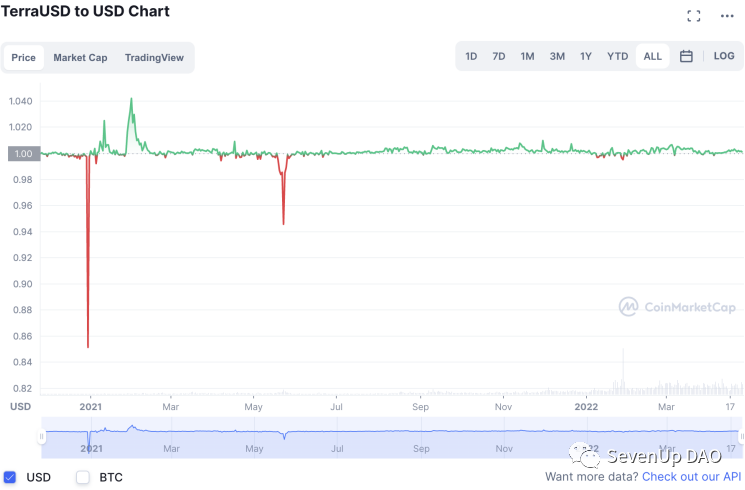Select the ALL time range
Screen dimensions: 745x490
(652, 56)
